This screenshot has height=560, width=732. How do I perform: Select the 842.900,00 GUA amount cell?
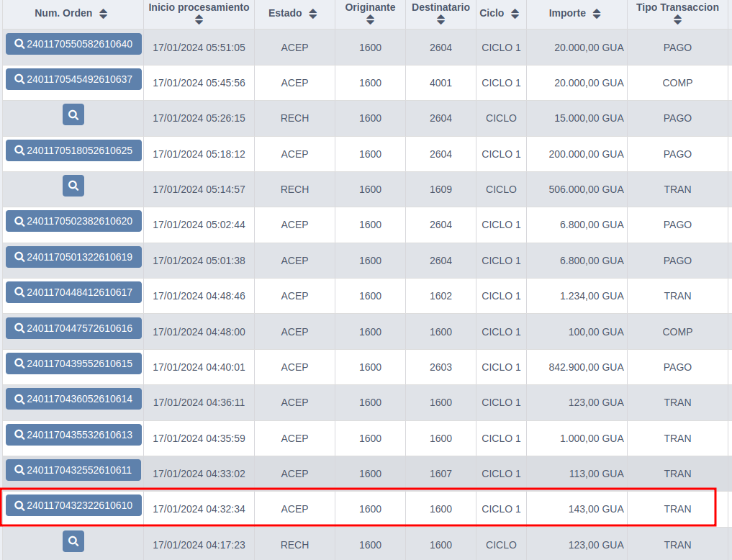click(577, 367)
